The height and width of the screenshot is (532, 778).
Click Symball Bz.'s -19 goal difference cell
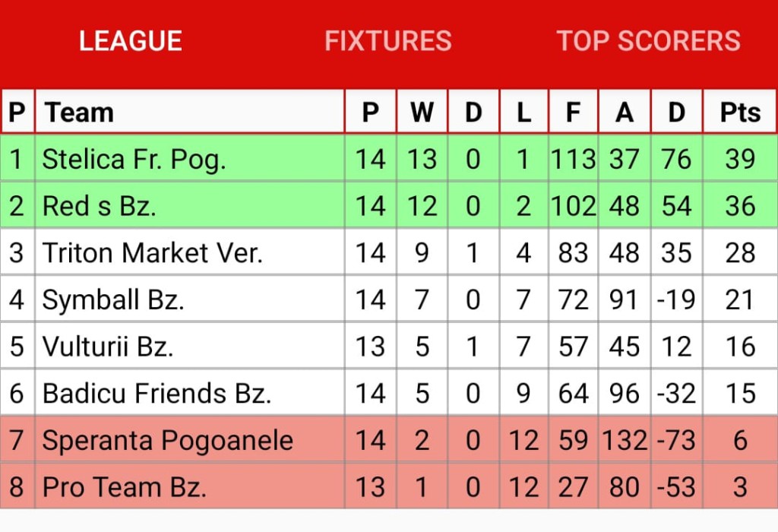[x=676, y=299]
